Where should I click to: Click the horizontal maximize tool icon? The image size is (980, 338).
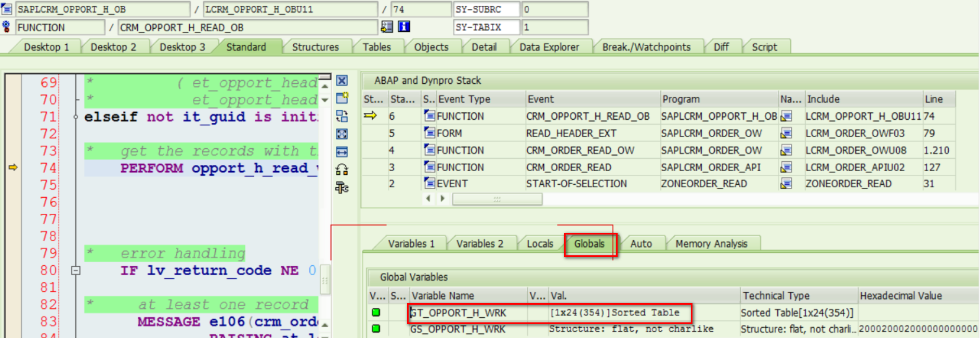pos(342,152)
